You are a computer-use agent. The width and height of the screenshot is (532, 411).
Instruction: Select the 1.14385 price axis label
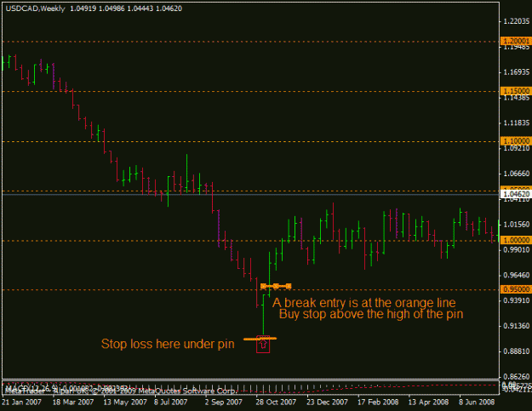516,98
